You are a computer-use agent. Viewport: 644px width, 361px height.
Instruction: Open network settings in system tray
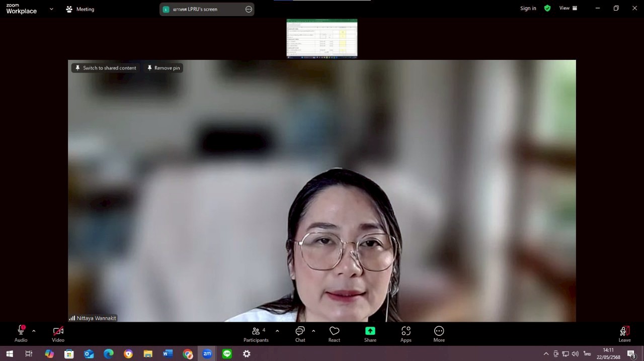[x=566, y=354]
